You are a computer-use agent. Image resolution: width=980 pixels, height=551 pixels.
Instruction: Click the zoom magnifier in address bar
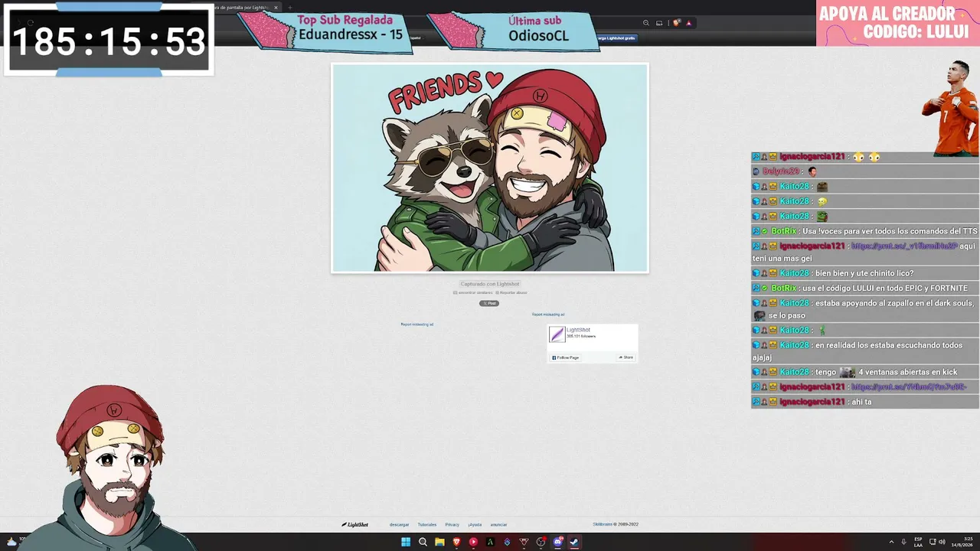pos(646,23)
